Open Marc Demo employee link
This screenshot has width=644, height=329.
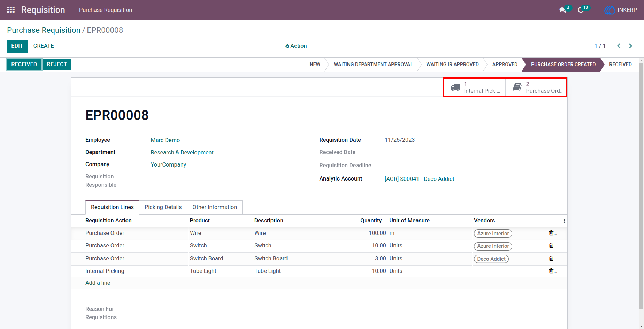165,140
